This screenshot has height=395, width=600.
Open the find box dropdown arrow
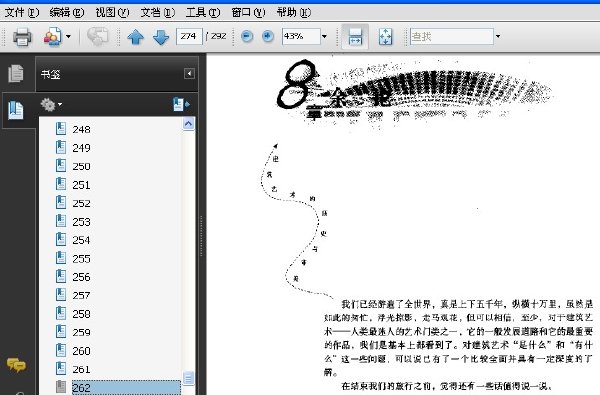(x=498, y=36)
